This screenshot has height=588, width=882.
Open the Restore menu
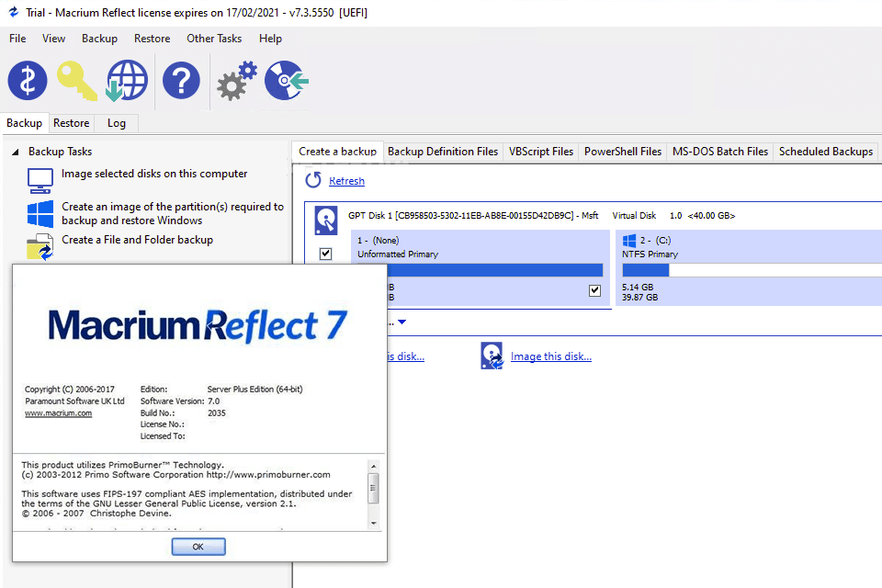pos(152,39)
